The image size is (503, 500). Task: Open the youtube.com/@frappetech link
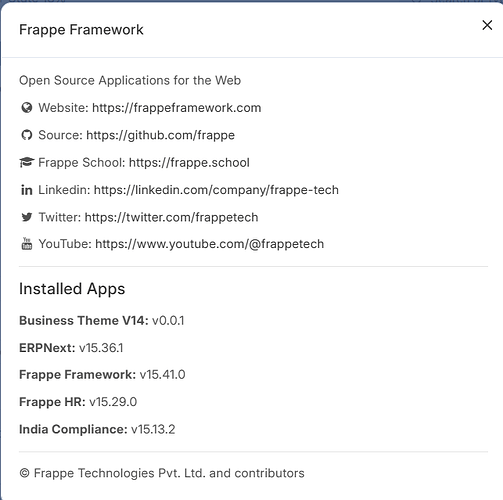(209, 244)
